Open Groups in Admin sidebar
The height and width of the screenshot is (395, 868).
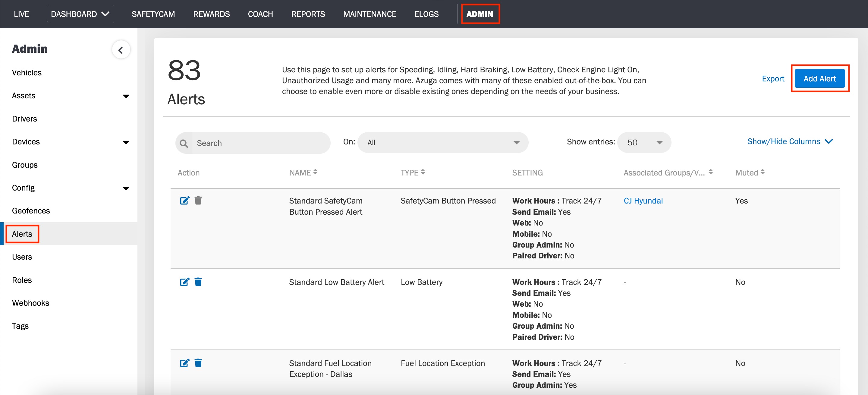tap(25, 165)
